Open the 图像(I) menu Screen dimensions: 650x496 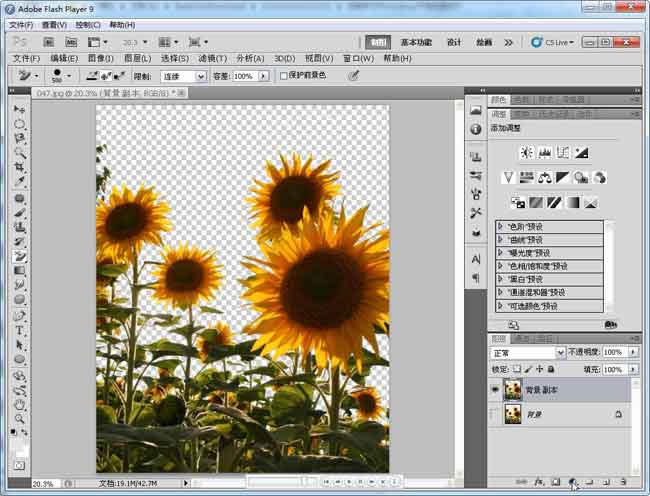99,59
